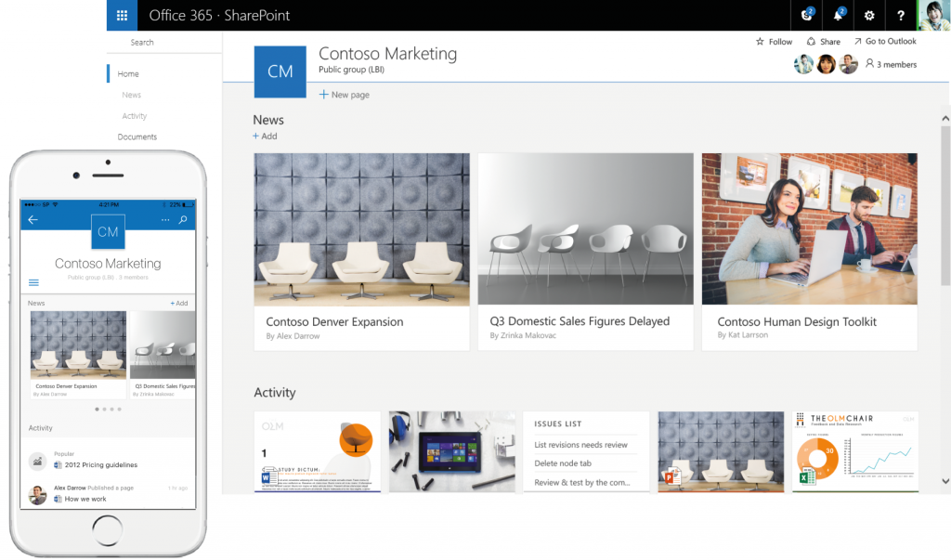
Task: Tap the search magnifier on phone
Action: pos(183,219)
